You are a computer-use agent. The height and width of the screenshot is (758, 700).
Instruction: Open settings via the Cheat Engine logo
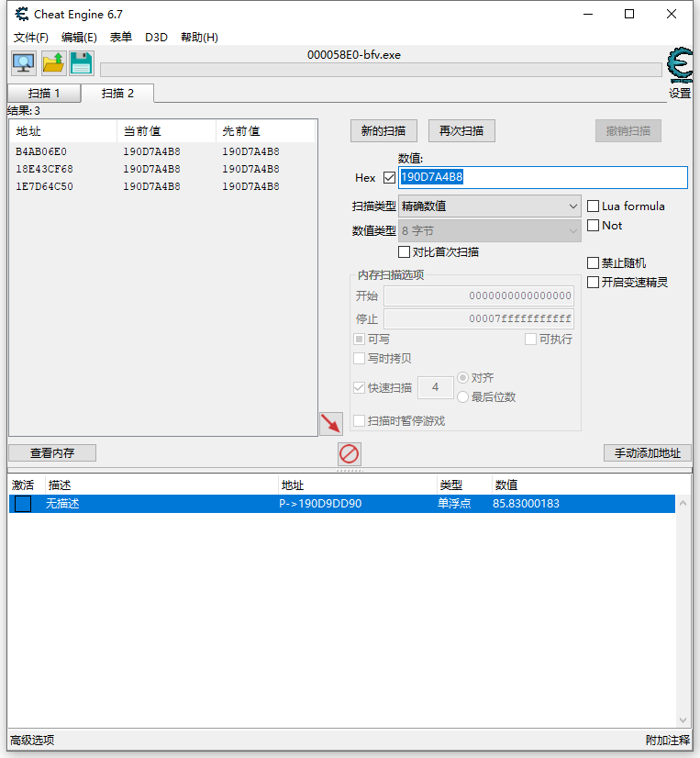[x=680, y=65]
